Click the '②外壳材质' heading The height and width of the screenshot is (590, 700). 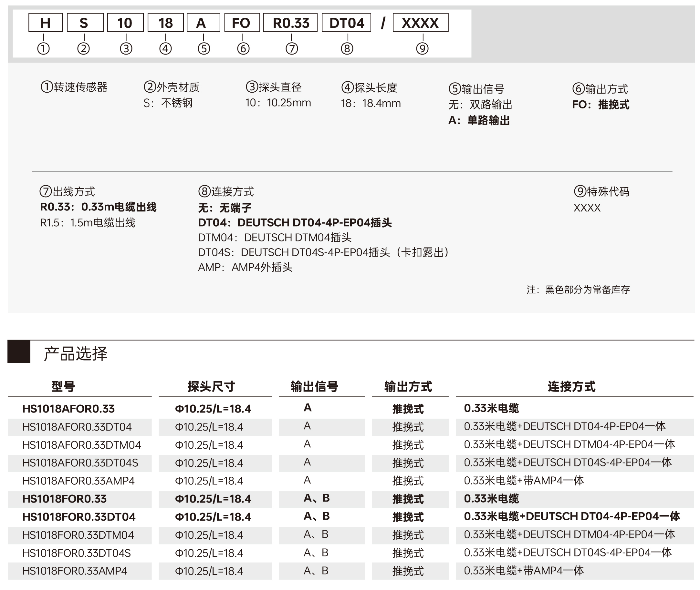pos(172,87)
